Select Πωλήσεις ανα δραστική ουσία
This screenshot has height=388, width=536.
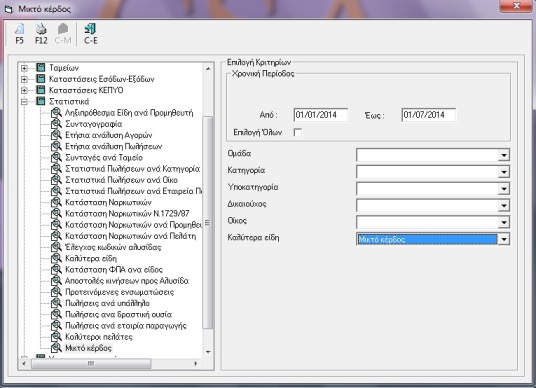coord(118,315)
